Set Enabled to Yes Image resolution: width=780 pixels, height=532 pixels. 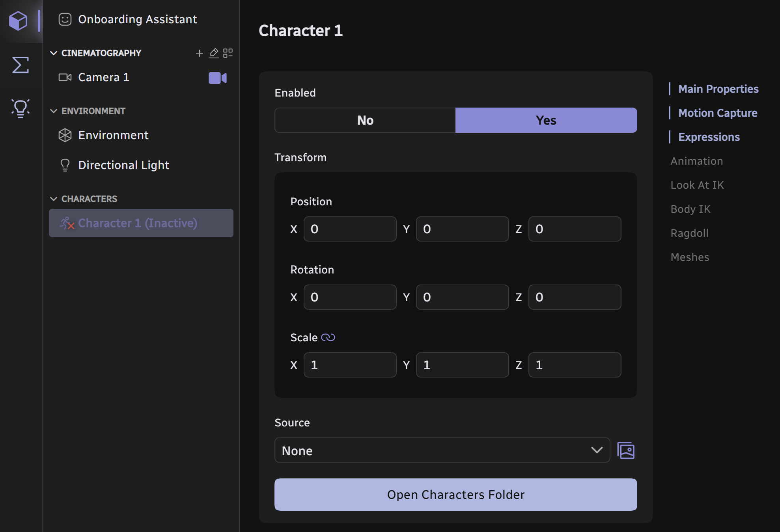point(546,120)
